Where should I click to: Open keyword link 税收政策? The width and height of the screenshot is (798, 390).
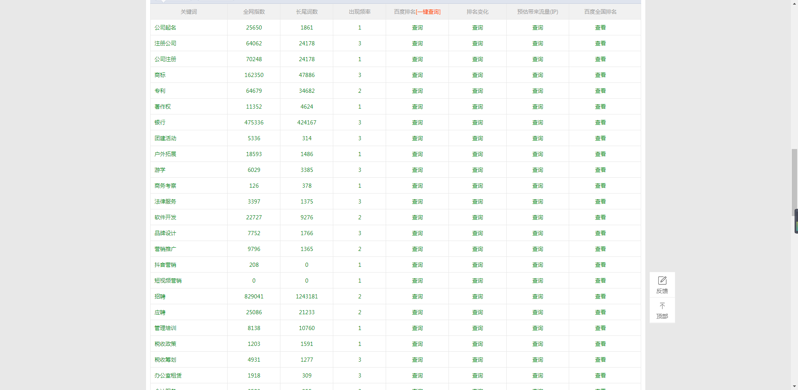[x=165, y=344]
